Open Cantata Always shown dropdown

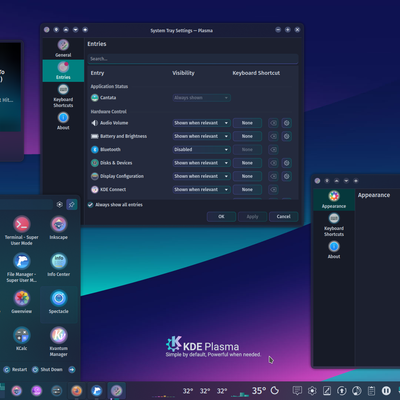click(201, 98)
